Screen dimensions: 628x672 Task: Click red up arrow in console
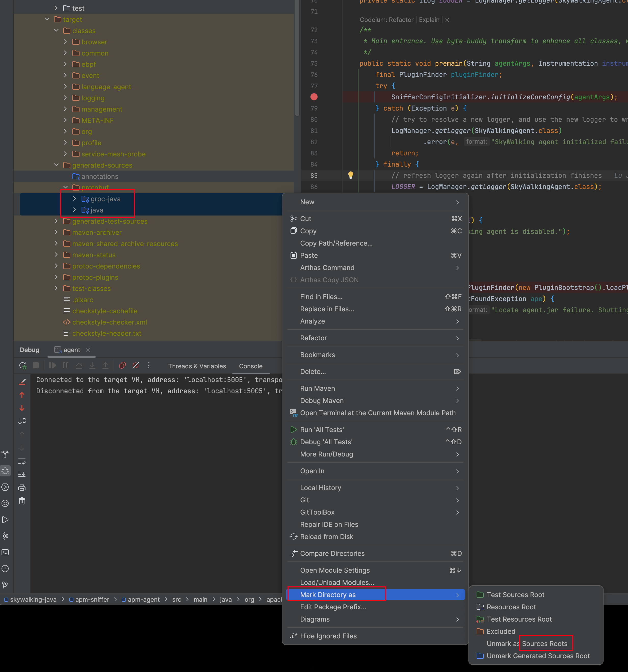coord(22,395)
